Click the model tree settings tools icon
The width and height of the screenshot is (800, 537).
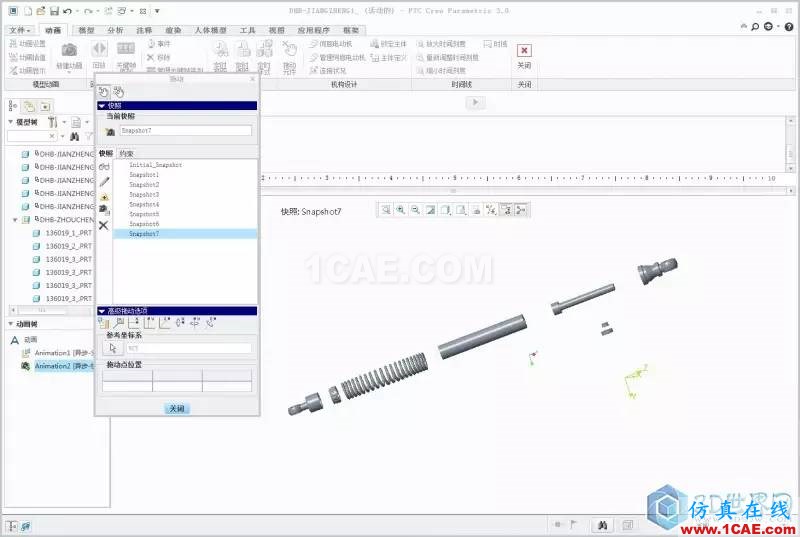[x=53, y=122]
